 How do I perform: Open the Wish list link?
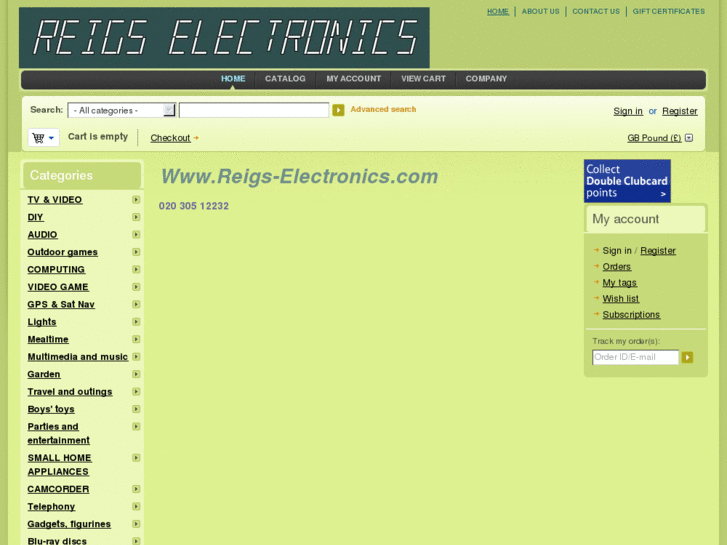pyautogui.click(x=620, y=299)
